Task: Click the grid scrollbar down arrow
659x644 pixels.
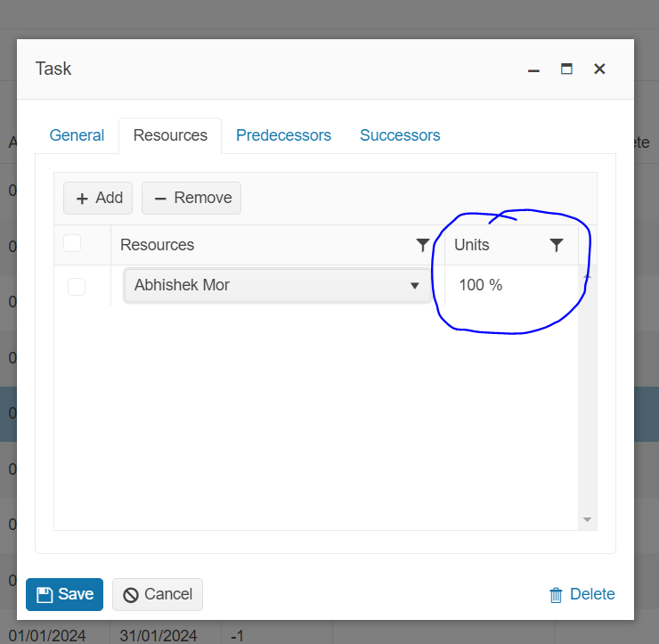Action: pyautogui.click(x=587, y=519)
